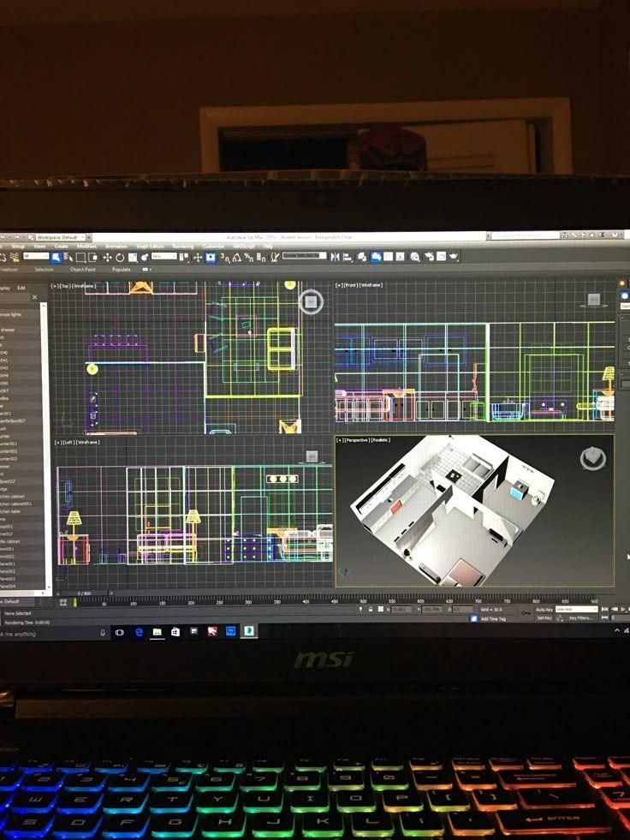Viewport: 630px width, 840px height.
Task: Toggle Percent Snap
Action: pos(248,257)
